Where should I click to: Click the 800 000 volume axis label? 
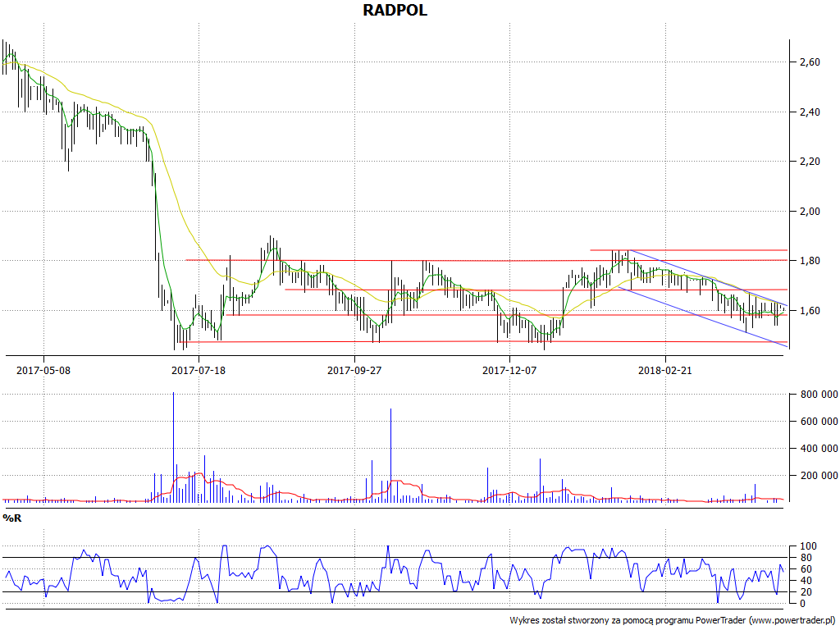click(818, 395)
